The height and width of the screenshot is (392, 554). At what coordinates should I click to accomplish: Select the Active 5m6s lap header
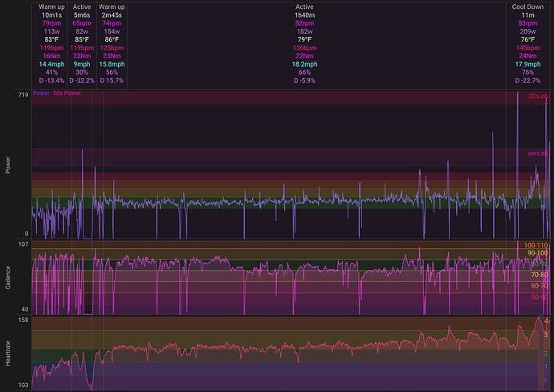(82, 6)
